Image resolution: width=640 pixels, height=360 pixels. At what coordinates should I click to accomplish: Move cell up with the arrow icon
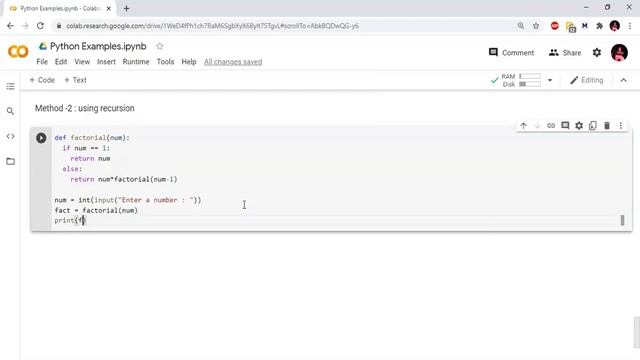[x=524, y=126]
